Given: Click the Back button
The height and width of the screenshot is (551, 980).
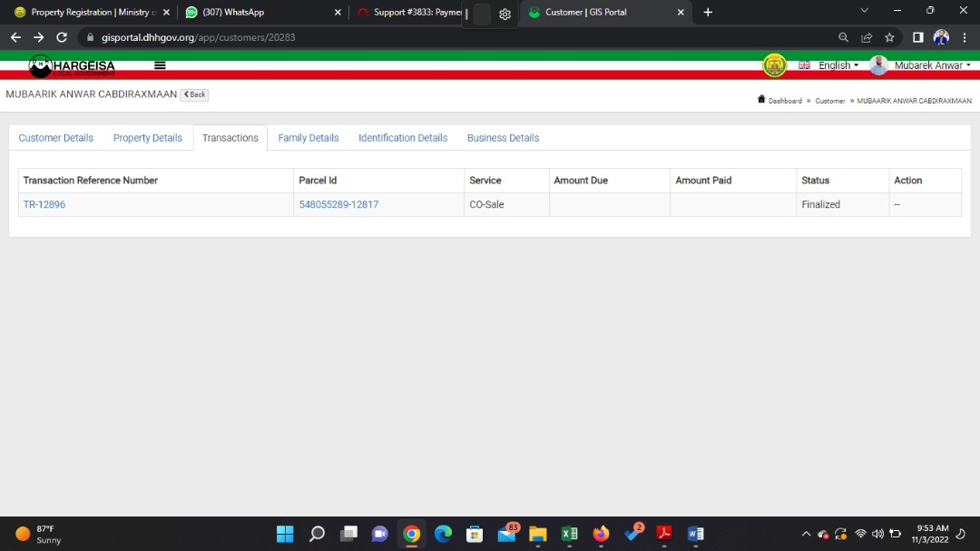Looking at the screenshot, I should [194, 94].
